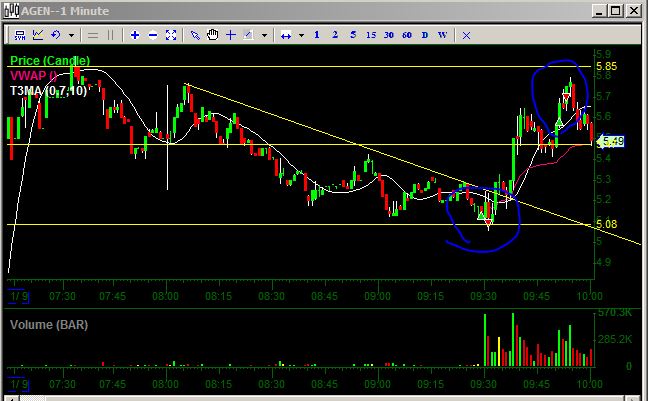
Task: Click the VWAP legend label
Action: pos(33,76)
